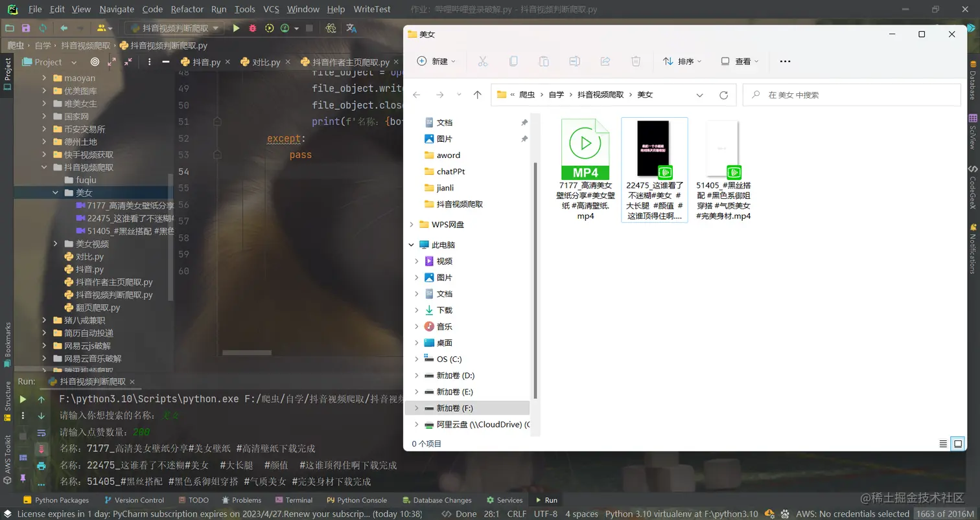Click the Share icon in Explorer toolbar
The image size is (980, 520).
click(605, 62)
